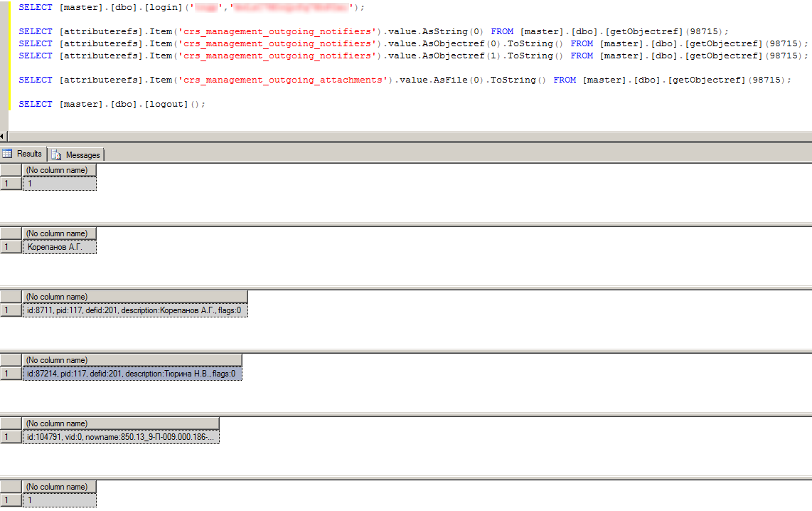Select the cell 'Корепанов А.Г.'
Screen dimensions: 812x511
click(59, 247)
